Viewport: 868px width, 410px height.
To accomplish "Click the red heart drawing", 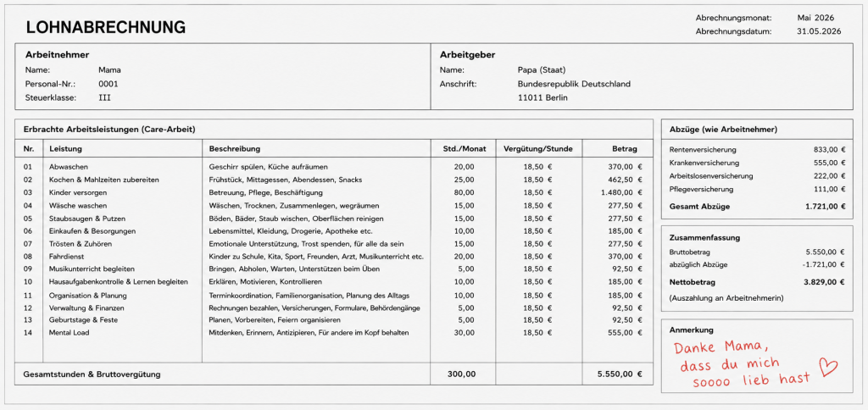I will click(x=828, y=366).
